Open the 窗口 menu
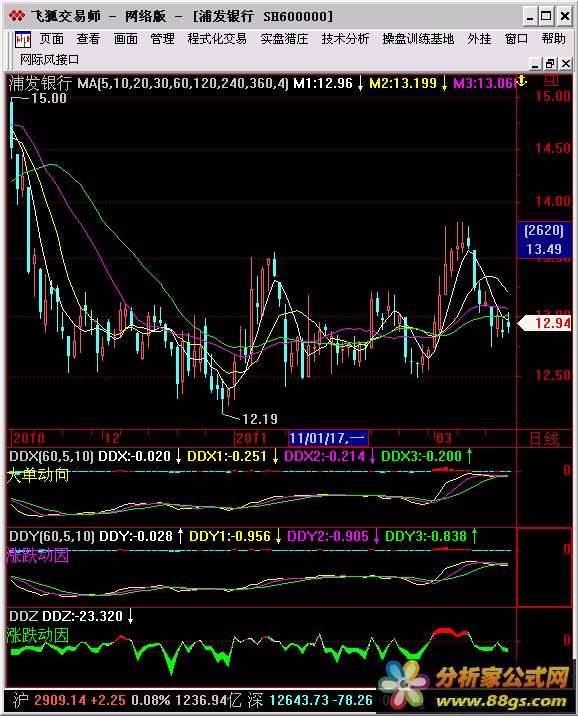The height and width of the screenshot is (716, 578). pyautogui.click(x=516, y=39)
